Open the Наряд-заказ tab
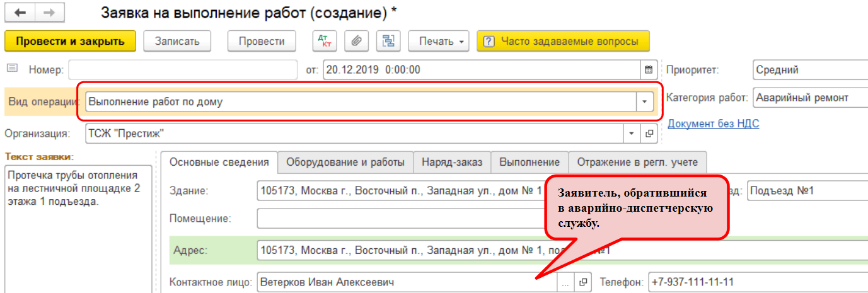The height and width of the screenshot is (293, 868). coord(452,162)
